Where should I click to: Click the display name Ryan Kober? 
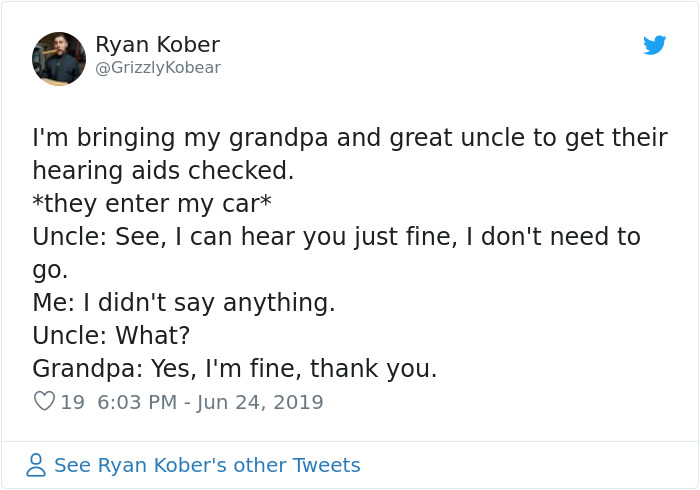(157, 45)
